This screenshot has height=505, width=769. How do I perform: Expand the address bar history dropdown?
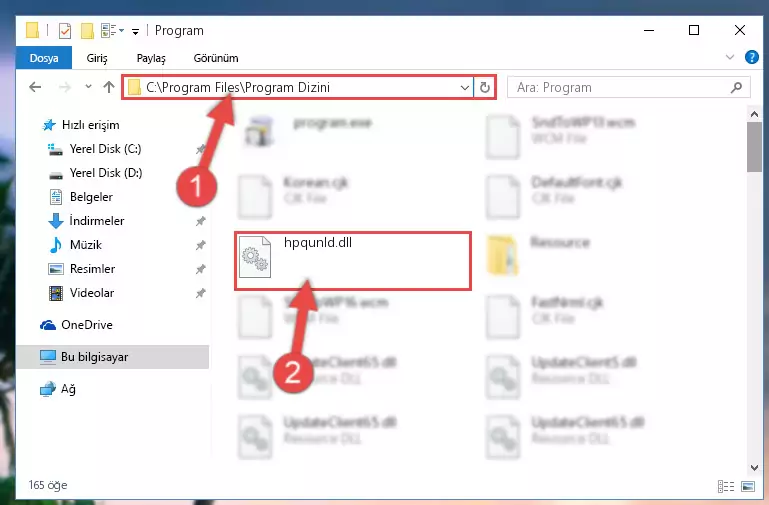pos(464,88)
